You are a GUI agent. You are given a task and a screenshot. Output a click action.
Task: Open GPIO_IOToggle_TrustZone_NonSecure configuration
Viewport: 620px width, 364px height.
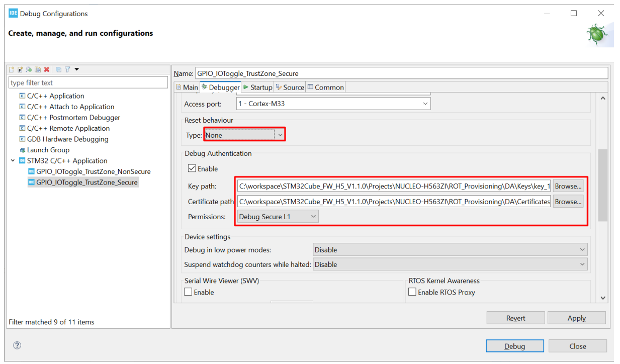90,171
